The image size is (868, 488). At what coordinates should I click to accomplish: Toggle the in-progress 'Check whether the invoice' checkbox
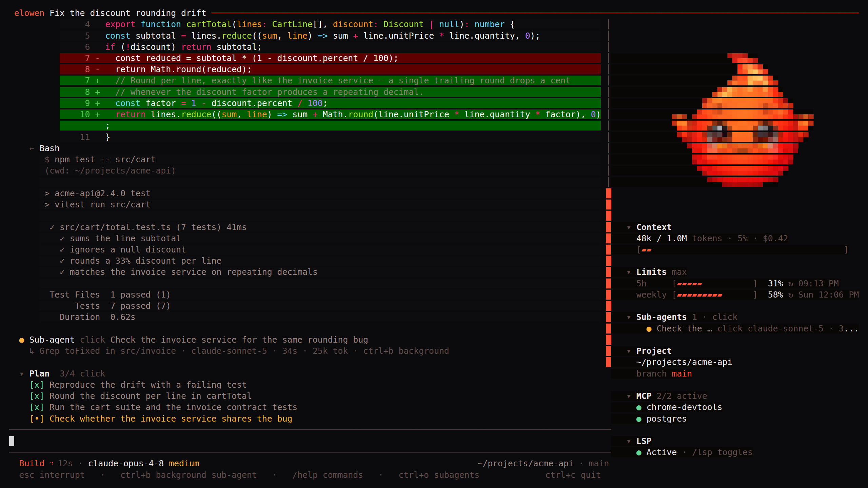(x=37, y=419)
